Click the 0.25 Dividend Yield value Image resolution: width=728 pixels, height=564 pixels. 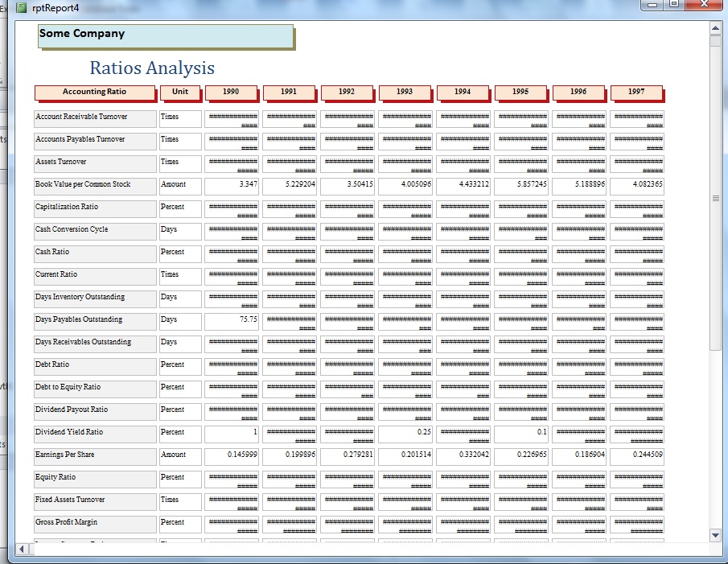point(405,434)
